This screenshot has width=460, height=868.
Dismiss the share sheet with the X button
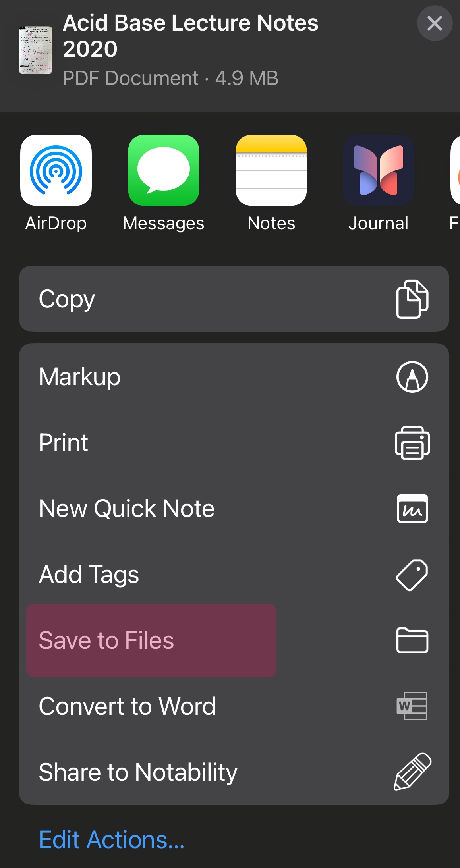[x=435, y=23]
